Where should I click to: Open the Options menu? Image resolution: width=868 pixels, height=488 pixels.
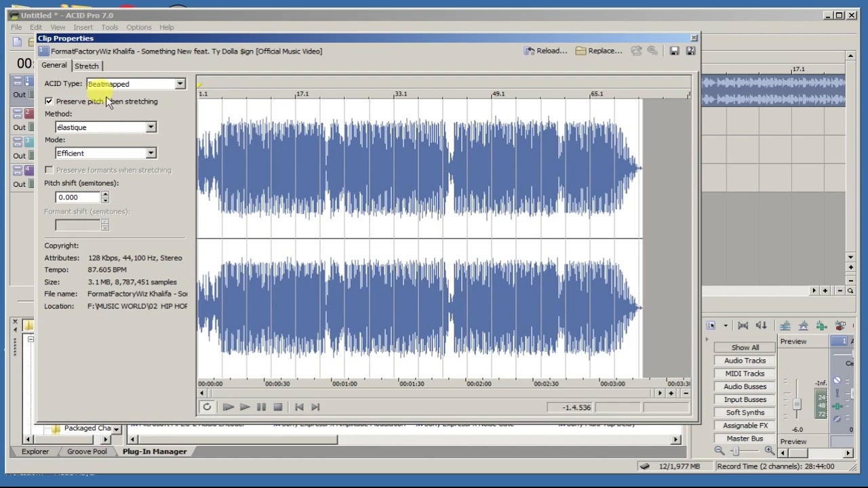(x=139, y=27)
